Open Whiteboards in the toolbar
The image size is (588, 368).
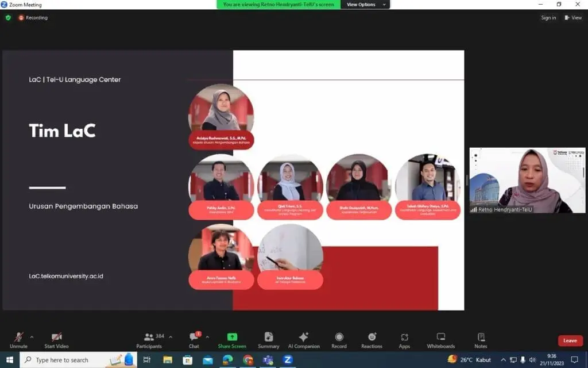[x=440, y=340]
